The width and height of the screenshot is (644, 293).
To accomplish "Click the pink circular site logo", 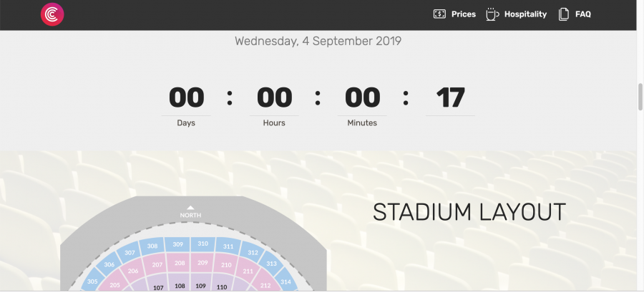I will tap(52, 14).
